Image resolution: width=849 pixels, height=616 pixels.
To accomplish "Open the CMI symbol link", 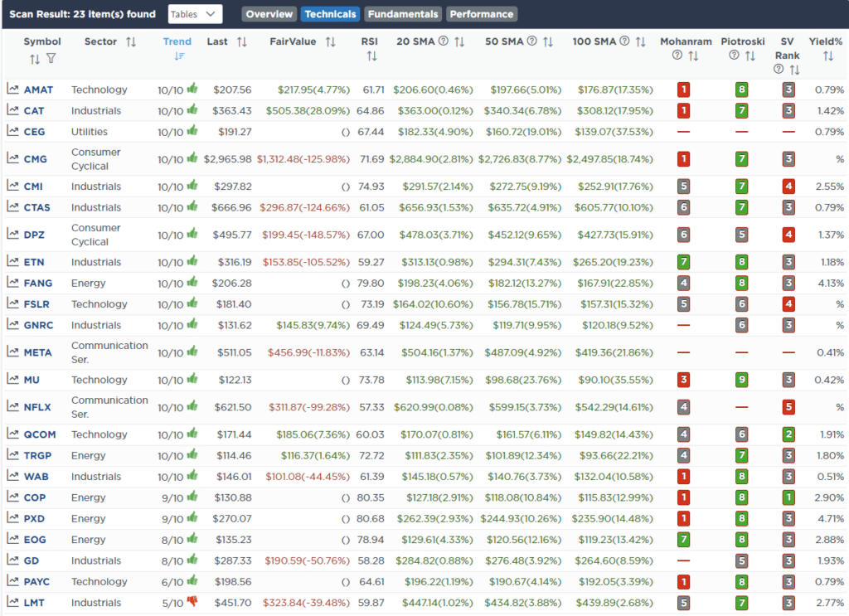I will tap(33, 187).
